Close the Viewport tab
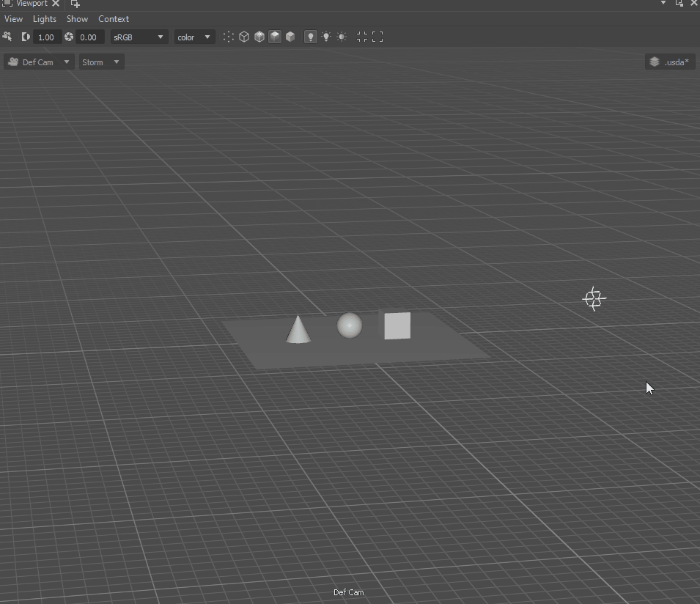The height and width of the screenshot is (604, 700). pos(56,4)
